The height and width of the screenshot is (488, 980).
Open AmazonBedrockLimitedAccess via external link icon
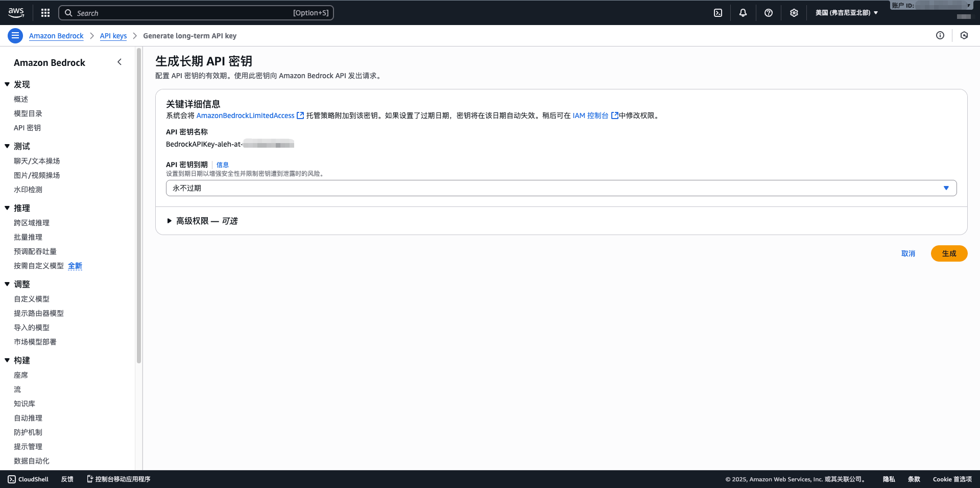[300, 115]
